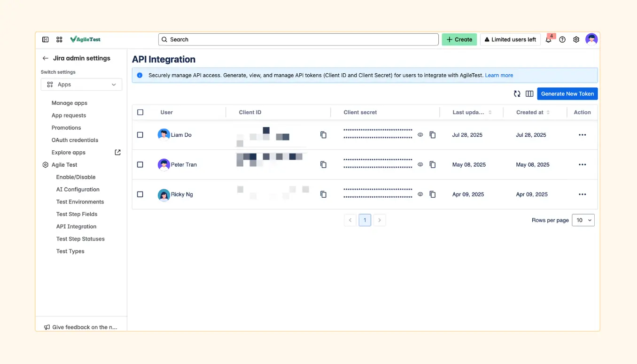Screen dimensions: 637x364
Task: Copy Peter Tran's client secret
Action: 433,164
